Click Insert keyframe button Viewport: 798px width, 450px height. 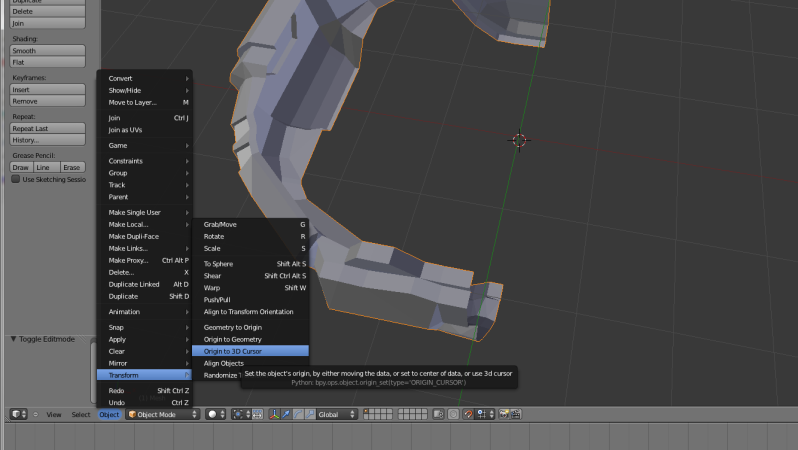pyautogui.click(x=47, y=90)
